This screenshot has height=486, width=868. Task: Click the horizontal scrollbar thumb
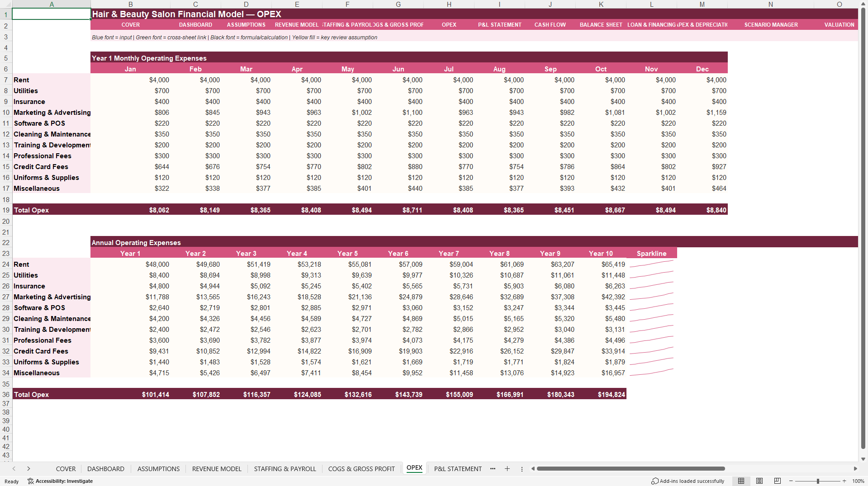631,469
